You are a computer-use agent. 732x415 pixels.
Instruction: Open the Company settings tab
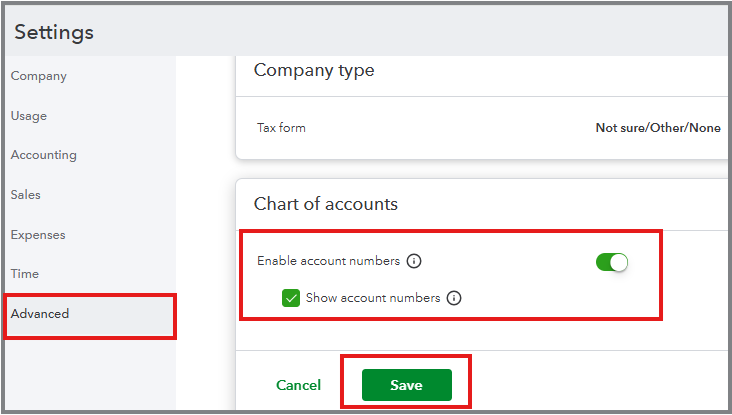pyautogui.click(x=39, y=76)
